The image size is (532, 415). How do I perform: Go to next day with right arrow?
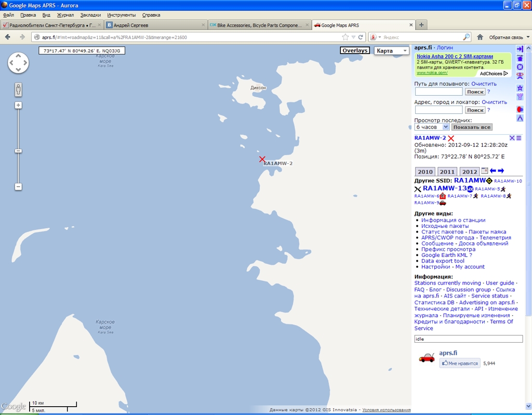coord(501,171)
